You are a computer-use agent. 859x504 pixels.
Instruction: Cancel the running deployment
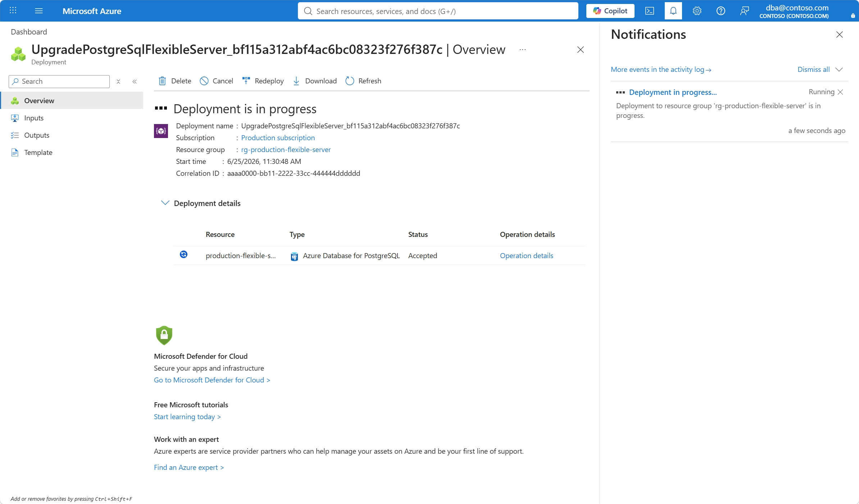217,81
